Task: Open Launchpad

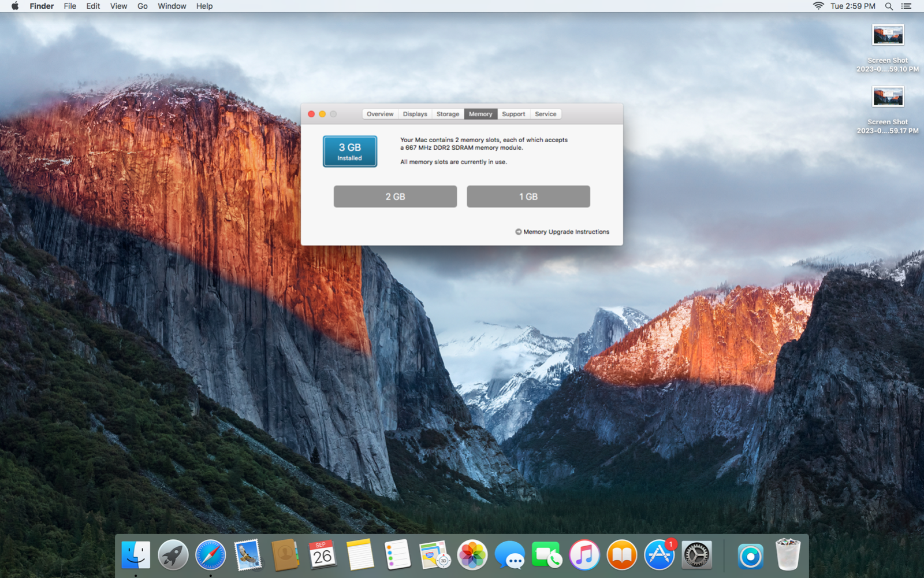Action: coord(173,554)
